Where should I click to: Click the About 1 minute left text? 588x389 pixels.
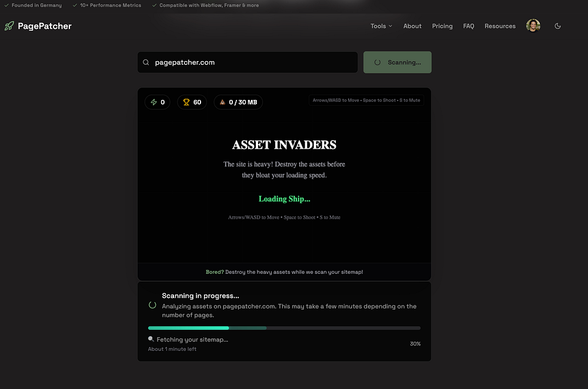tap(172, 349)
